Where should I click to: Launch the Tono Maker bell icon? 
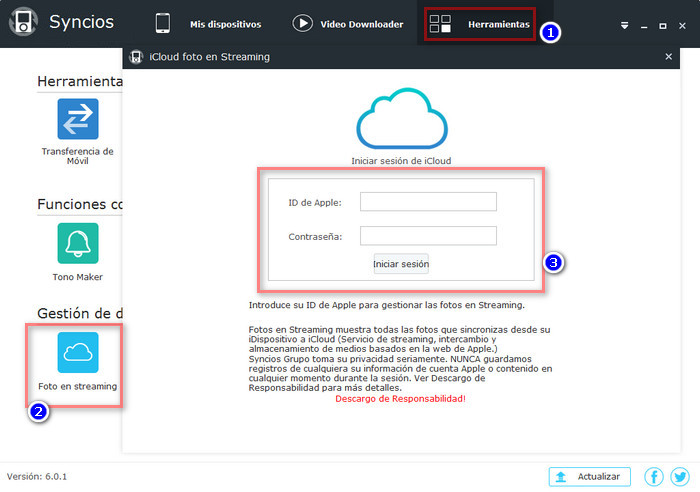(x=77, y=243)
